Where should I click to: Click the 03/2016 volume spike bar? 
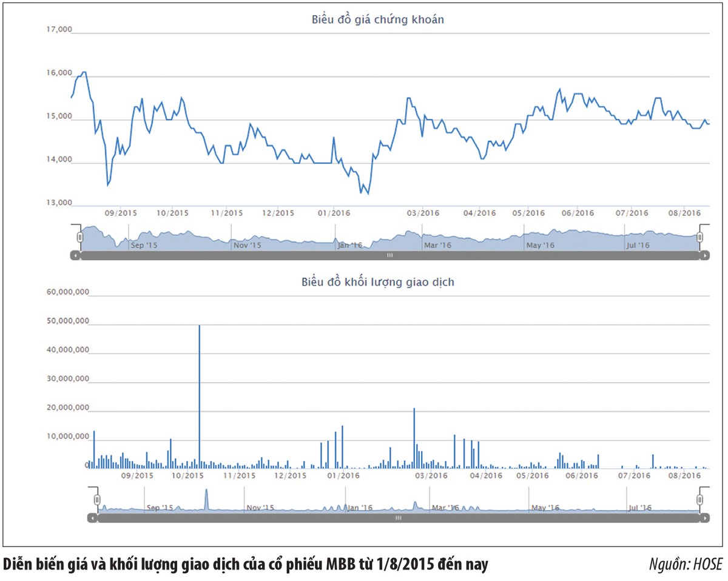(x=414, y=437)
